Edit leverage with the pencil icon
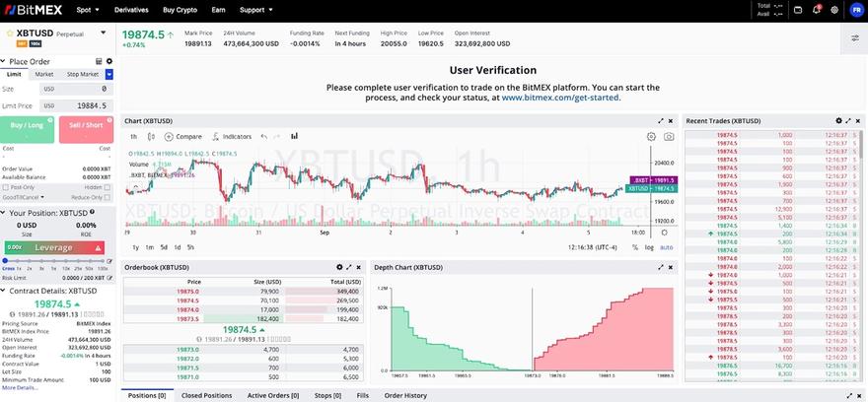 [109, 261]
